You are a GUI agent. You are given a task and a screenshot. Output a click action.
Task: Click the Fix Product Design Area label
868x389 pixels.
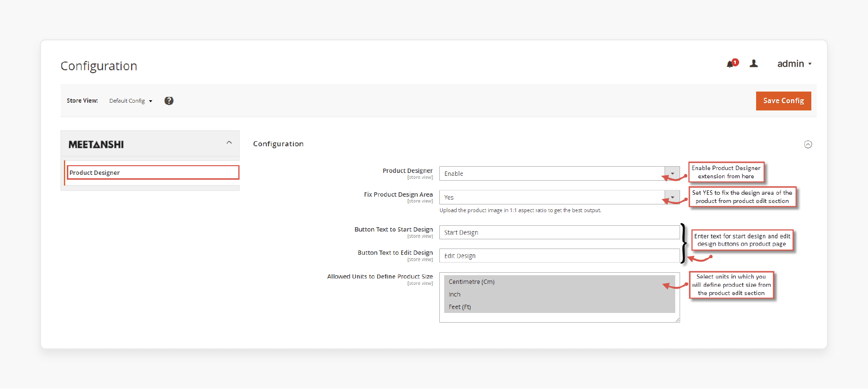pyautogui.click(x=398, y=194)
